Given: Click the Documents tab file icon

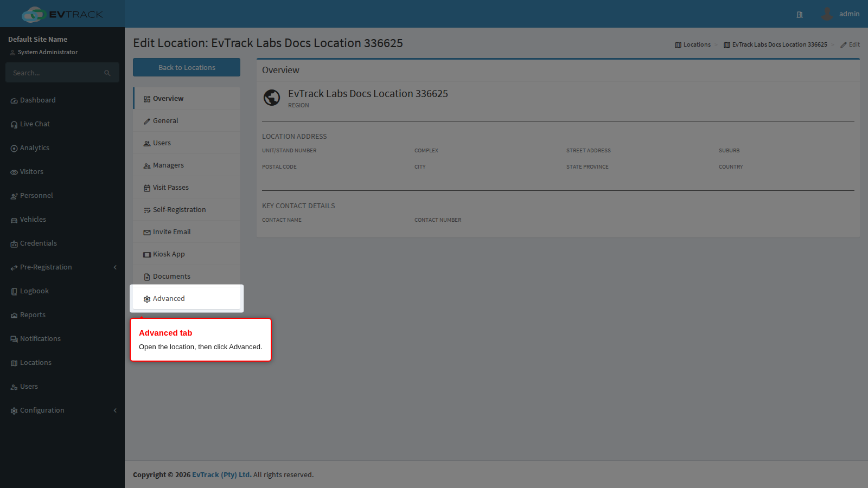Looking at the screenshot, I should (147, 277).
